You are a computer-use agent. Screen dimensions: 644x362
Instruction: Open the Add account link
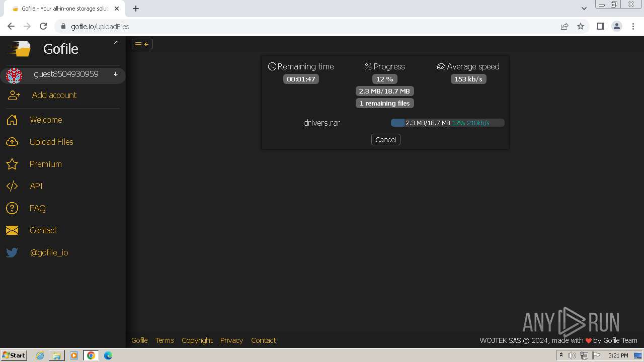point(54,95)
